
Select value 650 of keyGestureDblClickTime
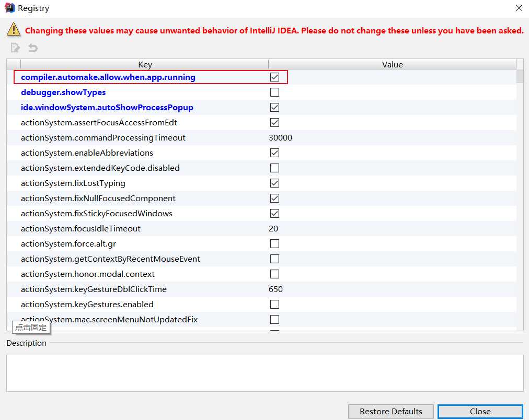point(275,289)
